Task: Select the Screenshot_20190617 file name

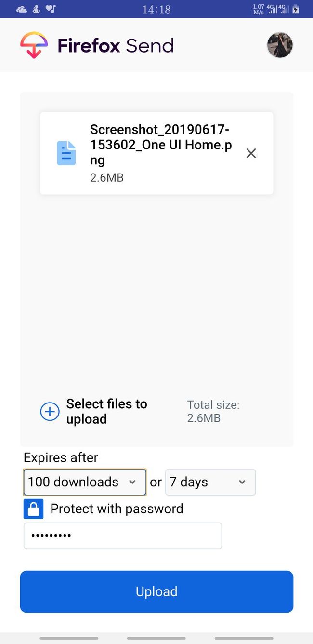Action: pyautogui.click(x=161, y=145)
